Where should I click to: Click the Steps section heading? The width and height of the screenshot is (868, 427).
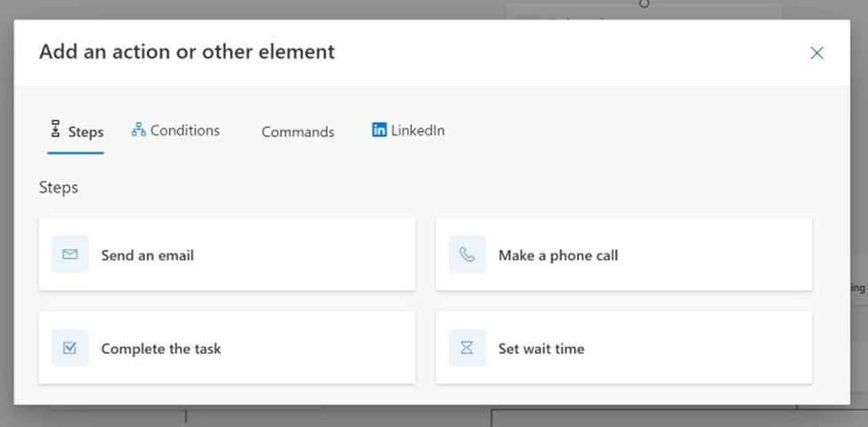tap(59, 188)
